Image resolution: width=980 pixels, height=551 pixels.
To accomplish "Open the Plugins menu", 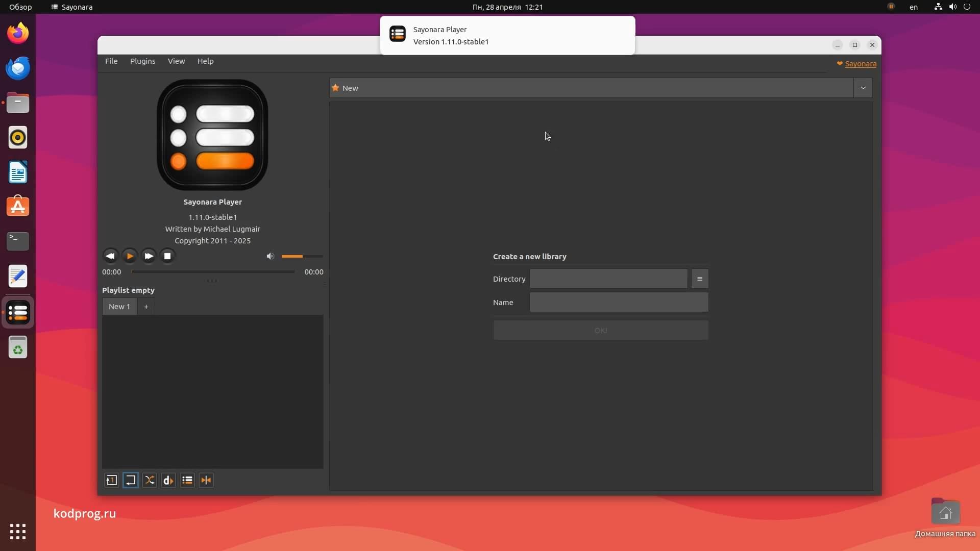I will point(142,61).
